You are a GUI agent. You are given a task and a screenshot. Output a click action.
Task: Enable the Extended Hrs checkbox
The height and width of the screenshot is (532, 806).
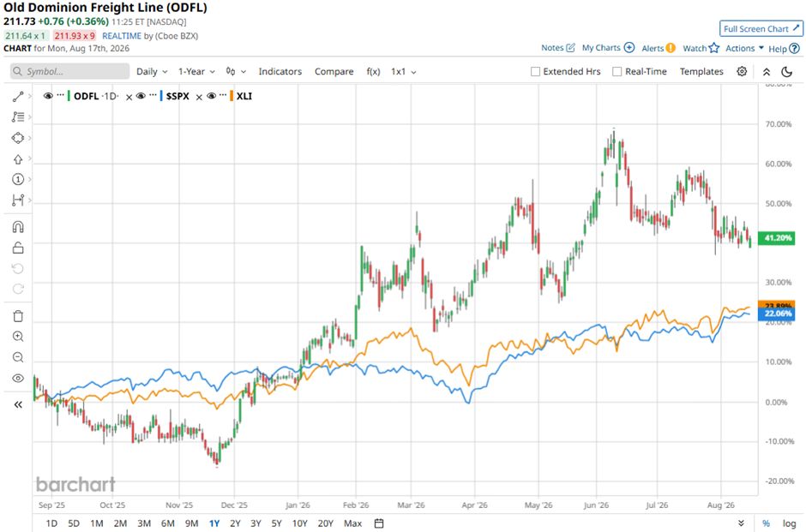tap(535, 71)
